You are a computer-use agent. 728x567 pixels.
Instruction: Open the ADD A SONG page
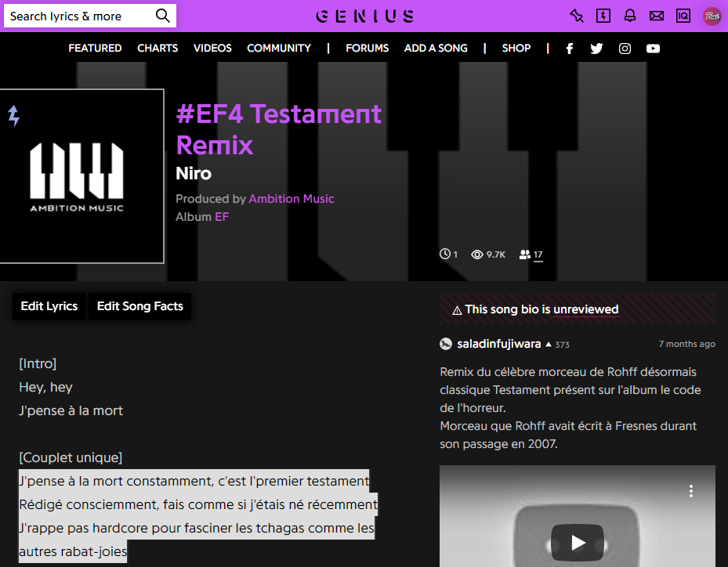tap(436, 48)
